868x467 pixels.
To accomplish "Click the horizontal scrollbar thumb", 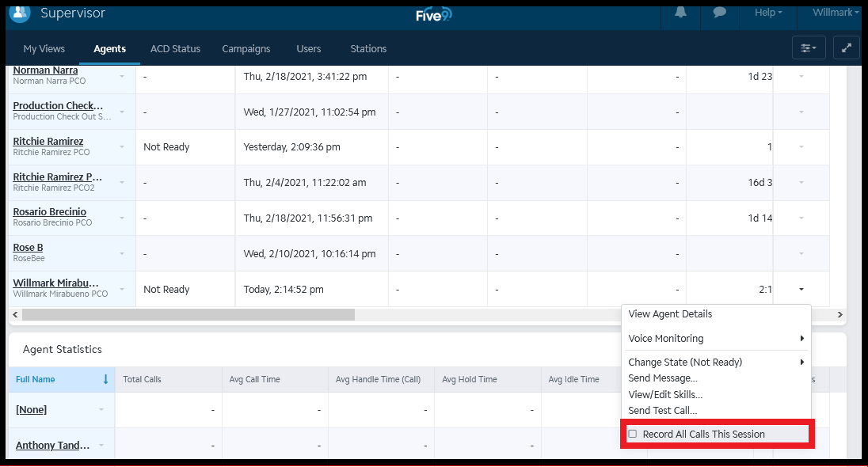I will click(188, 315).
